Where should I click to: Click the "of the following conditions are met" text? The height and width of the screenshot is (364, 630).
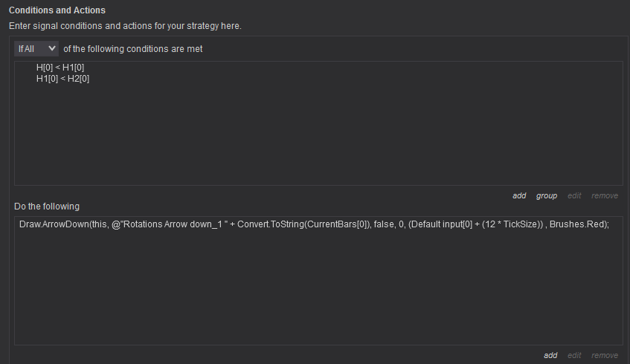[132, 49]
